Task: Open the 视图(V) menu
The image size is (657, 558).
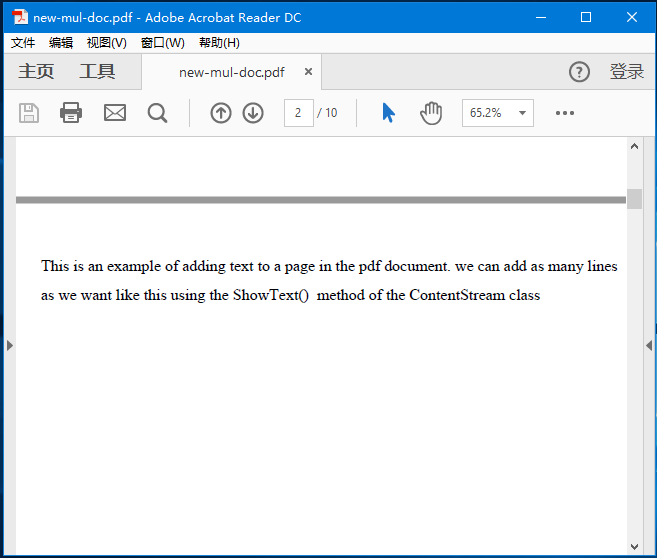Action: click(107, 43)
